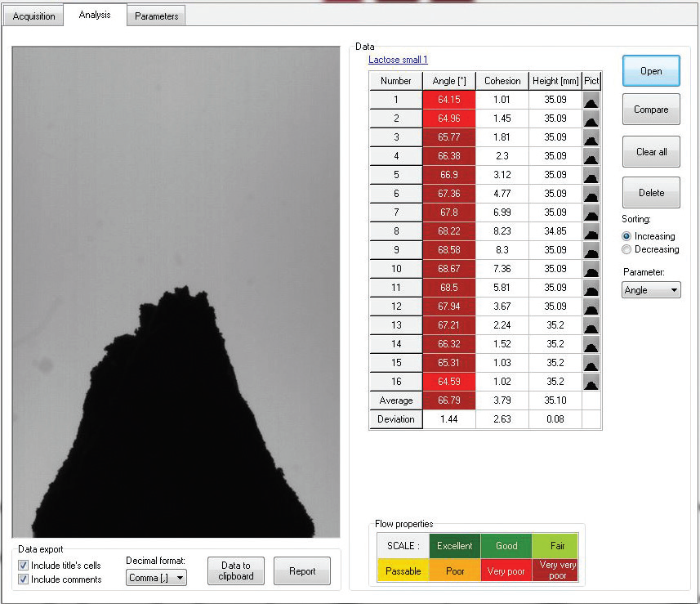Open picture thumbnail for measurement row 16
Image resolution: width=700 pixels, height=604 pixels.
click(591, 381)
